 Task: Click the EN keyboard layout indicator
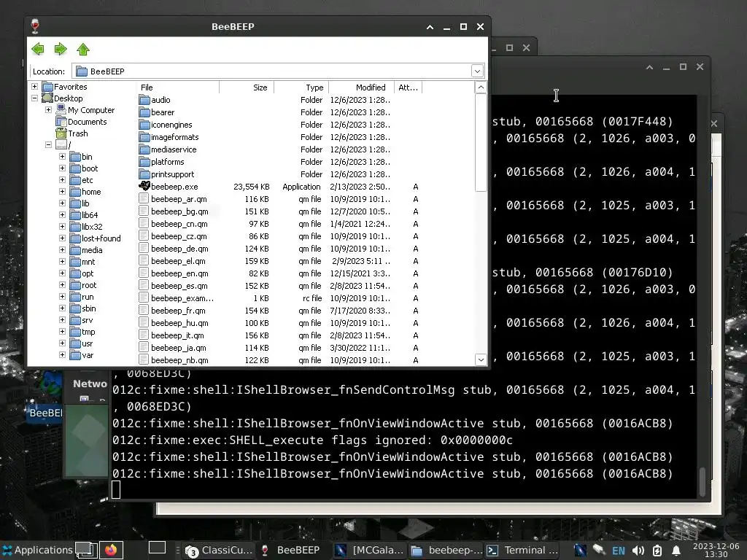click(x=619, y=551)
